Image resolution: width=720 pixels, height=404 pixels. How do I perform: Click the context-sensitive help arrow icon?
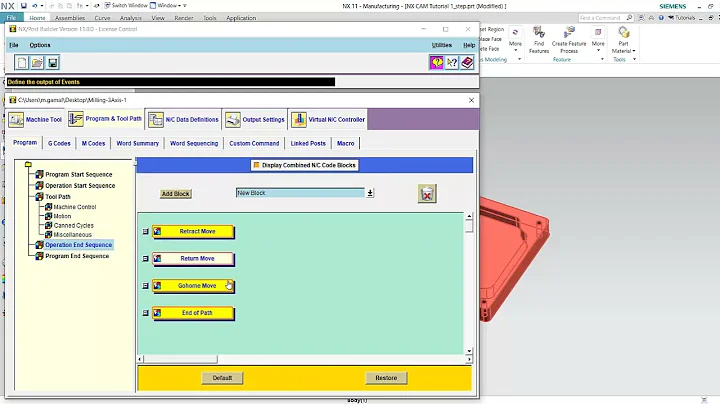(452, 62)
